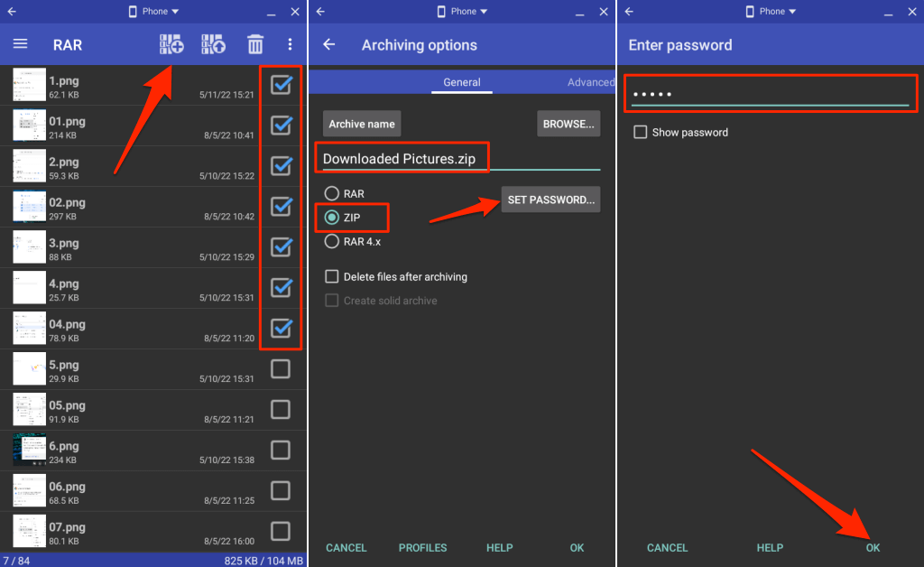Open PROFILES in Archiving options
This screenshot has width=924, height=567.
click(x=422, y=547)
